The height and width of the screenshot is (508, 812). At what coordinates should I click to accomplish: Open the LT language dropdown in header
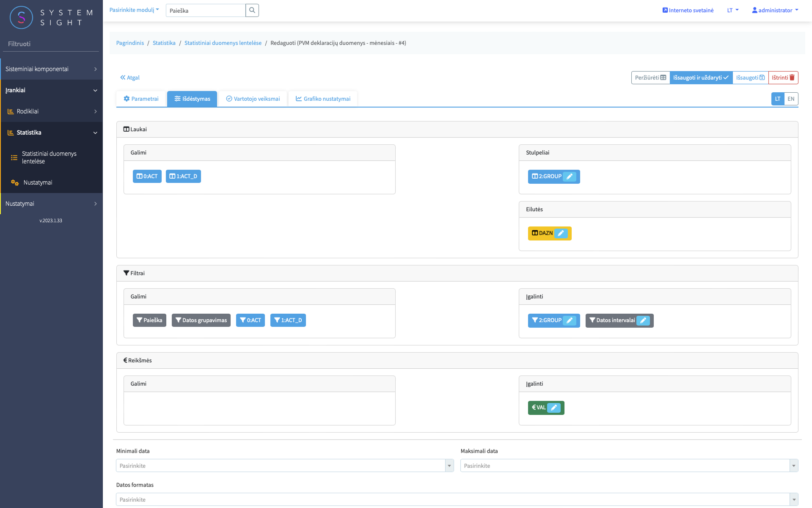click(733, 10)
